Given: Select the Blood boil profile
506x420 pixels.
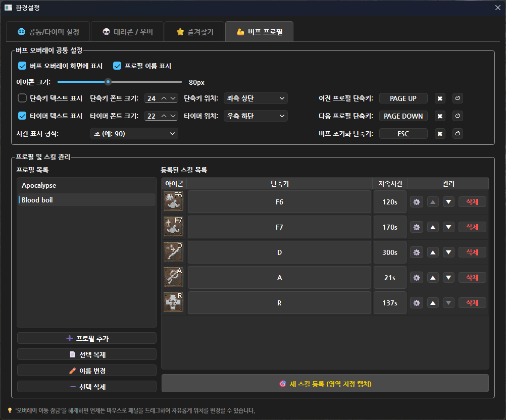Looking at the screenshot, I should click(87, 200).
